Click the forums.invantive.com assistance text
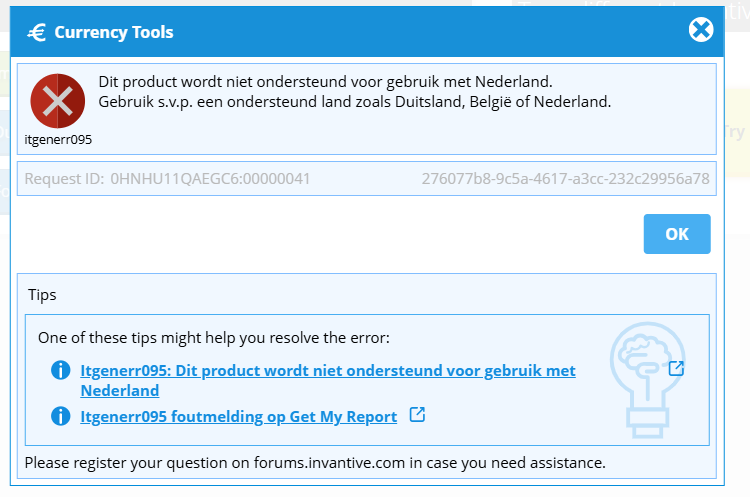Image resolution: width=750 pixels, height=497 pixels. [315, 463]
